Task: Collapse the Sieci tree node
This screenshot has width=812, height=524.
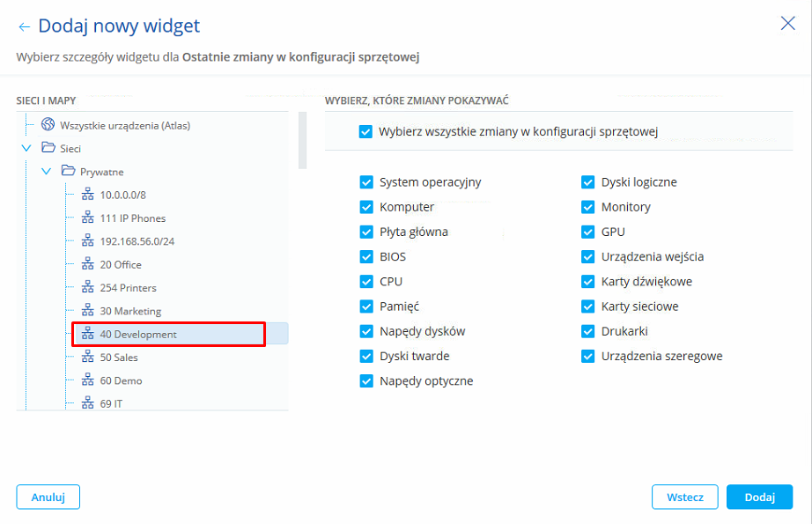Action: 26,148
